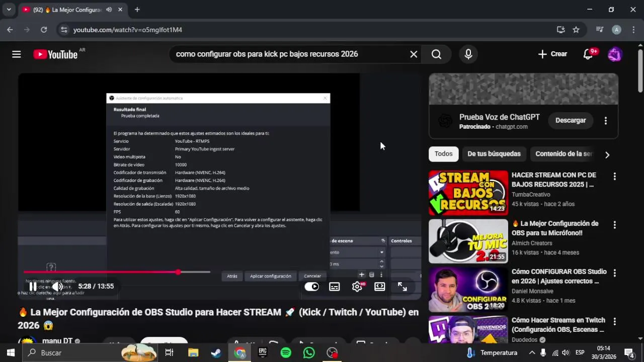Open Cómo Hacer Streams en Twitch title
Viewport: 644px width, 362px height.
[558, 325]
